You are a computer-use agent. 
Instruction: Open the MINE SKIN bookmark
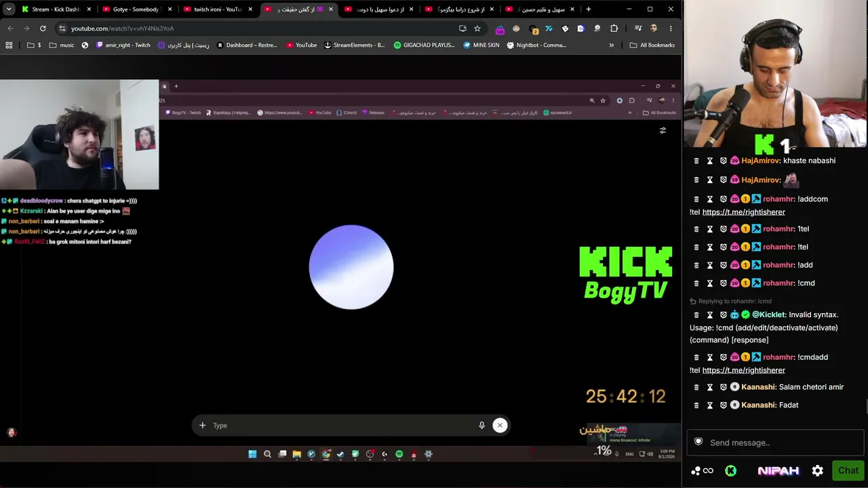(x=481, y=45)
